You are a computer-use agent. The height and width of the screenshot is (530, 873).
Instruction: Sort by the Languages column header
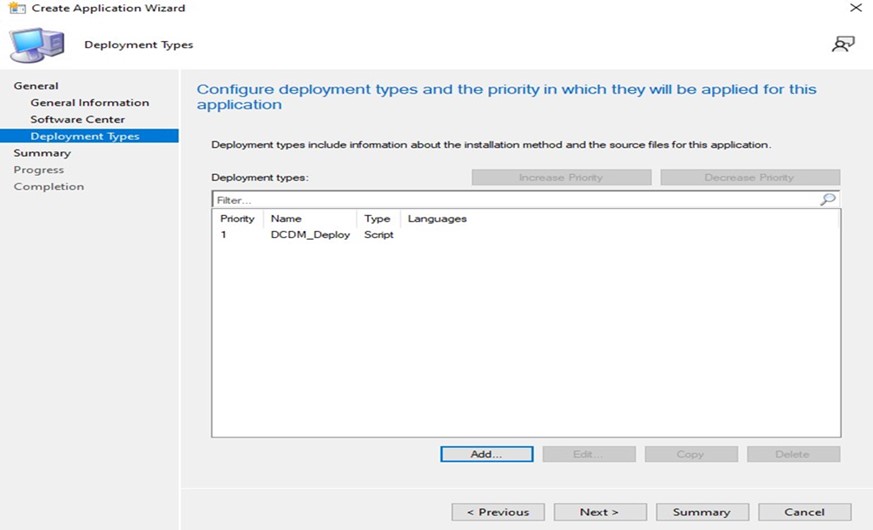tap(437, 219)
